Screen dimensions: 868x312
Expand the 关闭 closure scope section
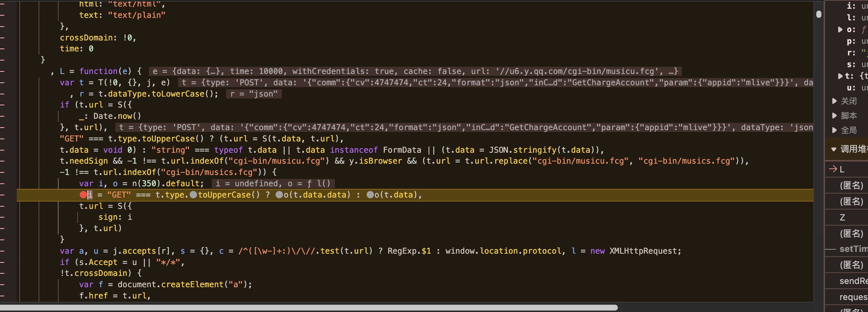835,101
